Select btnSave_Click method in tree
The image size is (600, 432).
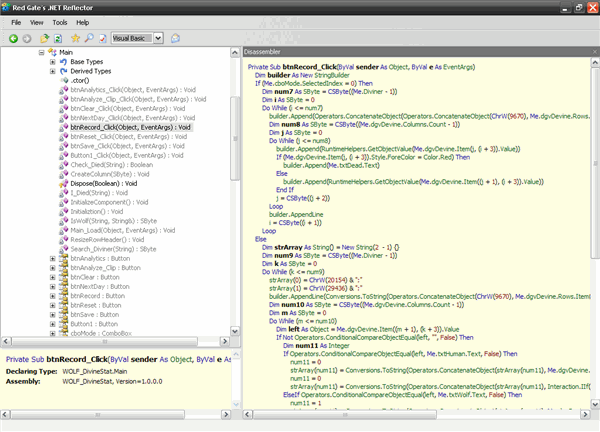pyautogui.click(x=127, y=146)
